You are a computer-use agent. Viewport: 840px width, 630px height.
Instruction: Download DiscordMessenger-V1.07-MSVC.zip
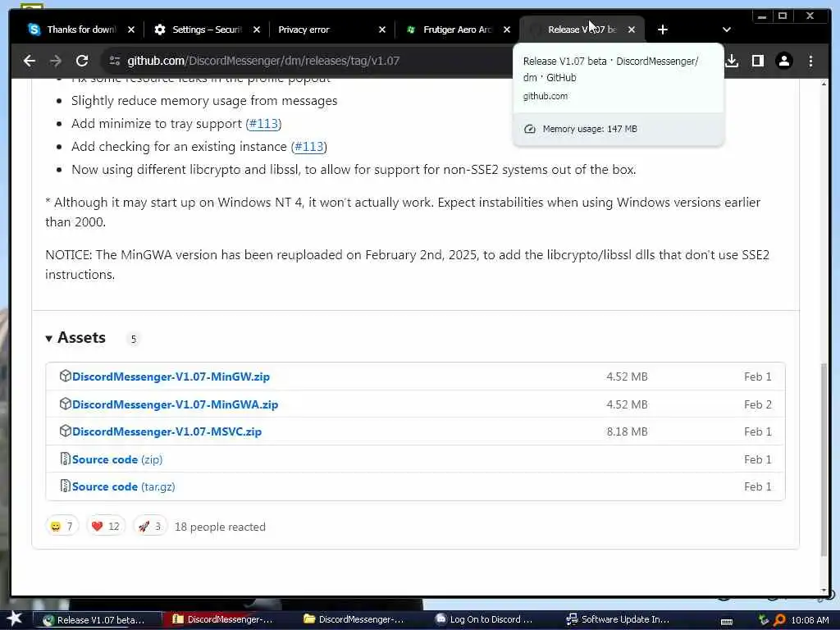tap(167, 431)
